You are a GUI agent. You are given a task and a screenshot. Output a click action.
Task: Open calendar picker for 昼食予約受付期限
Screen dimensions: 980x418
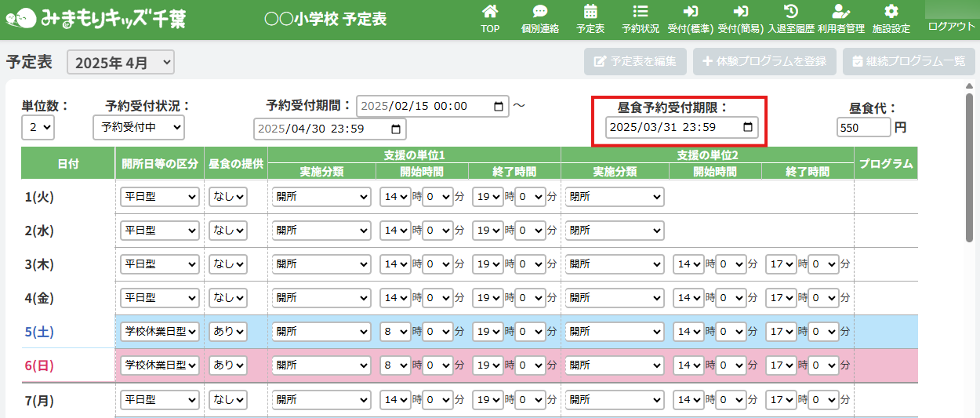point(749,127)
